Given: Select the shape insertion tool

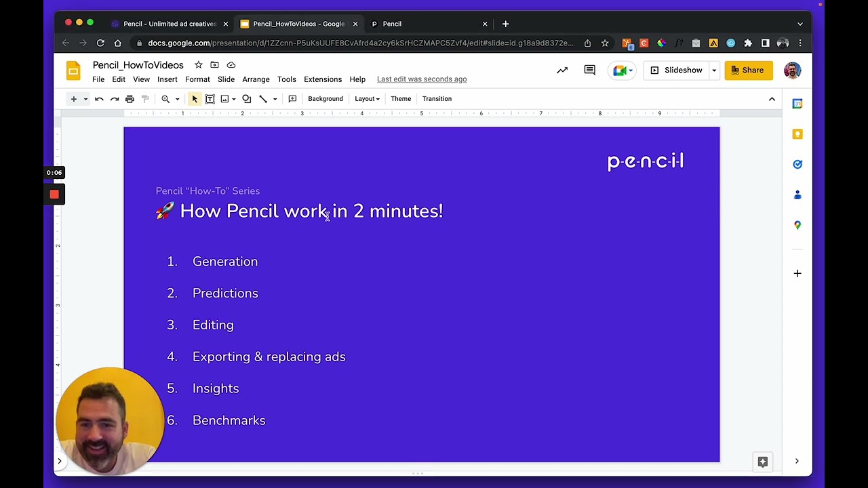Looking at the screenshot, I should tap(246, 98).
